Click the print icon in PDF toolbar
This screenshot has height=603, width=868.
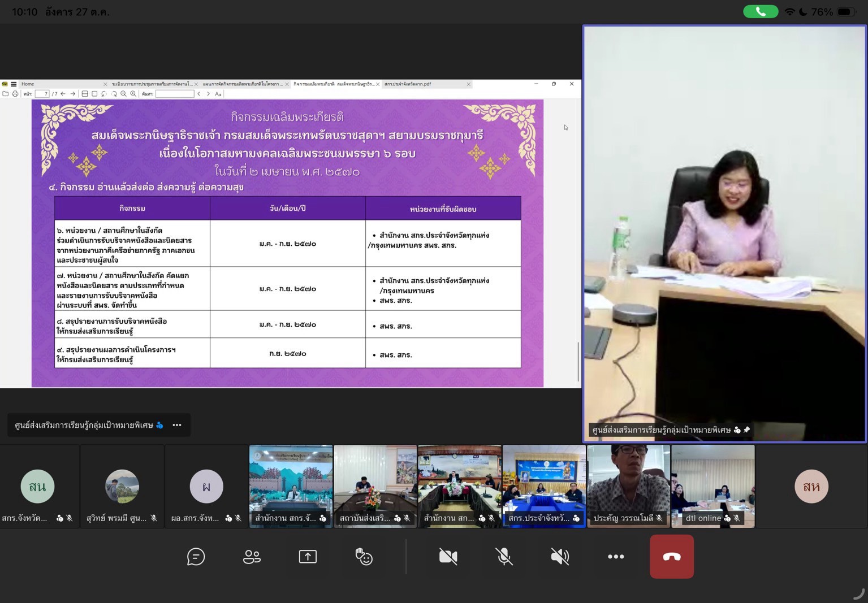coord(15,94)
